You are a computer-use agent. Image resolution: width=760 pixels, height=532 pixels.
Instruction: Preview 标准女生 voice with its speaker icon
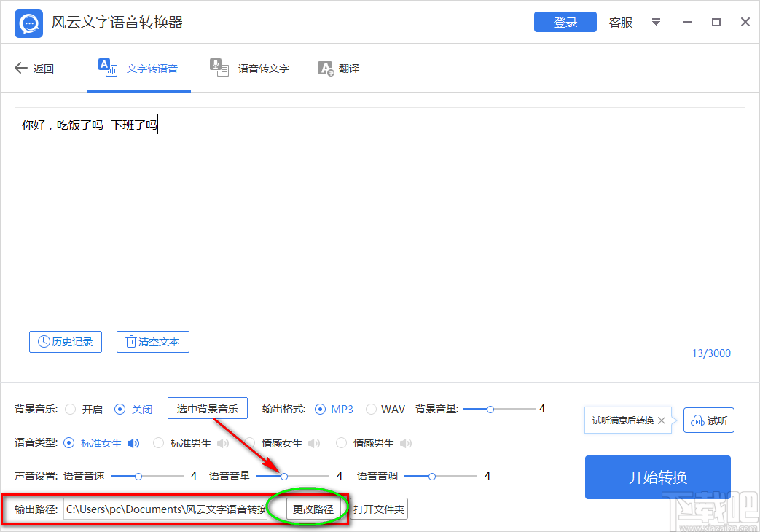(133, 442)
